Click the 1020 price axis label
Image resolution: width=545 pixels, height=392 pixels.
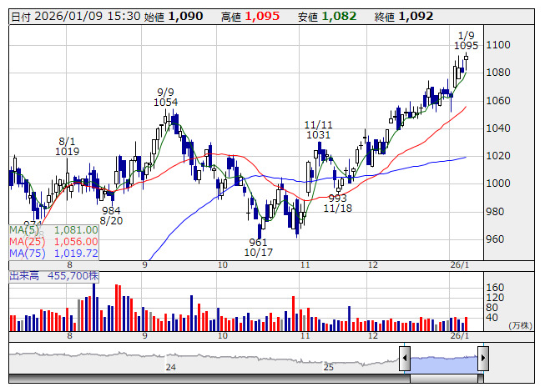[x=498, y=156]
